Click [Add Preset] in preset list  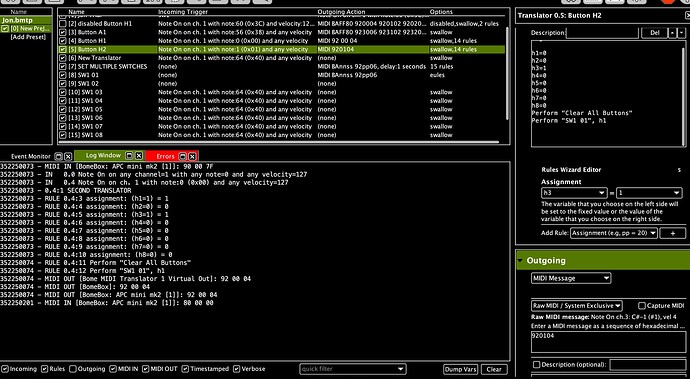(x=28, y=37)
